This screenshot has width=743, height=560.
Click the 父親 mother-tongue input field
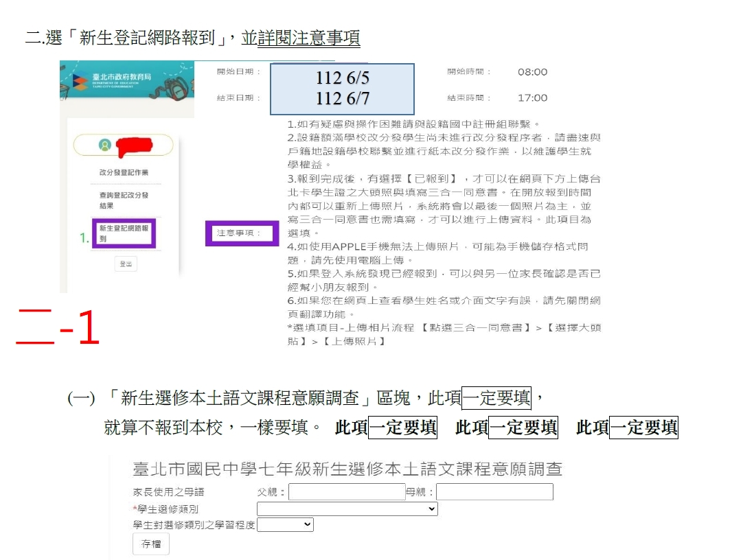pos(347,492)
